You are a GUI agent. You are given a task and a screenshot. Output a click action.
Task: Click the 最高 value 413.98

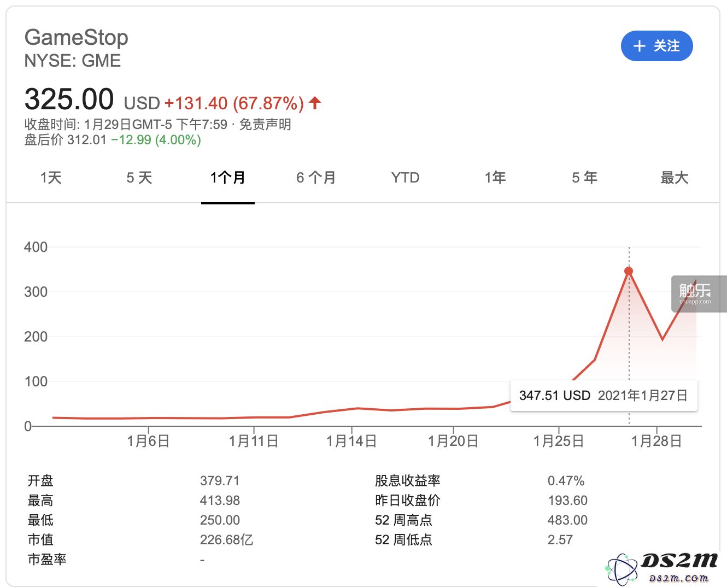click(220, 501)
